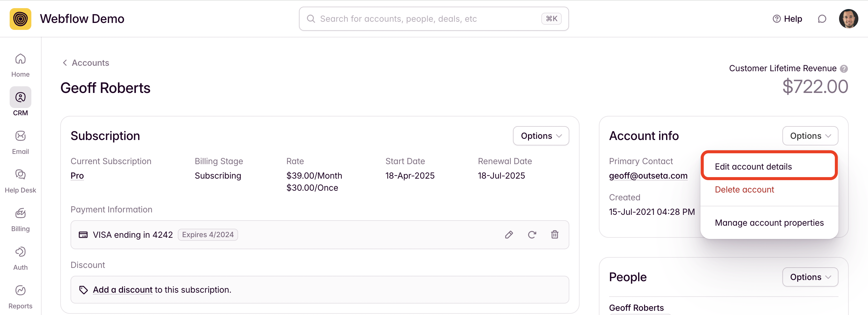
Task: Click the $39.00/Month rate value
Action: pos(314,176)
